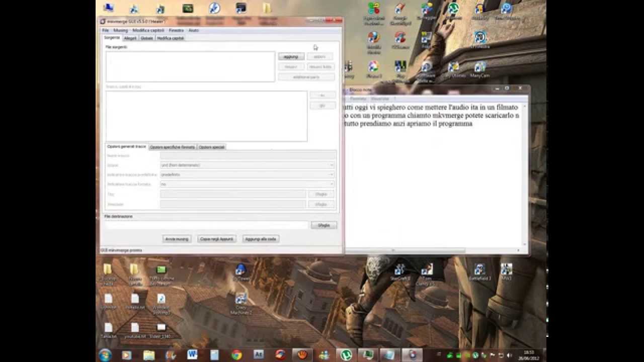The height and width of the screenshot is (362, 644).
Task: Switch to the Allegati tab
Action: (130, 38)
